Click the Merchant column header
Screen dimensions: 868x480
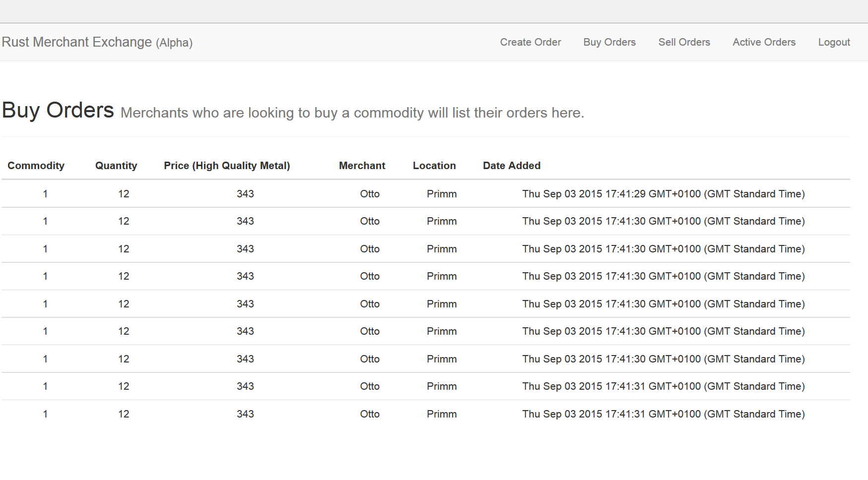point(362,166)
